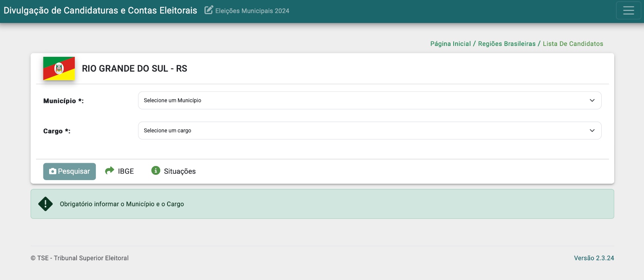Click the Divulgação de Candidaturas header title
Image resolution: width=644 pixels, height=280 pixels.
(x=100, y=10)
